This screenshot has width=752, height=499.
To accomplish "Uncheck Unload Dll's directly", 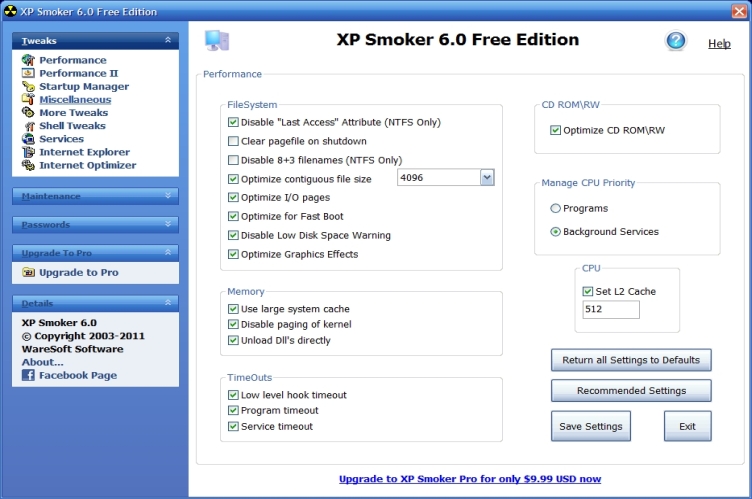I will pyautogui.click(x=233, y=340).
